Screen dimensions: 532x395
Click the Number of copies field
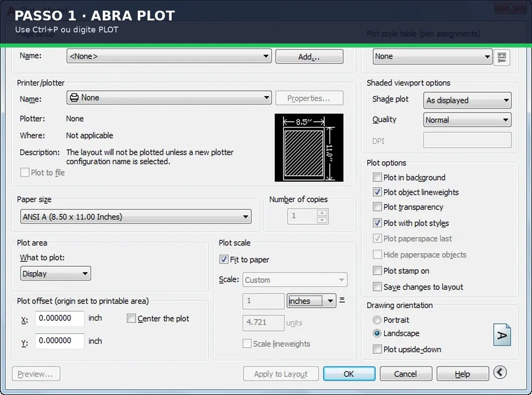click(302, 216)
